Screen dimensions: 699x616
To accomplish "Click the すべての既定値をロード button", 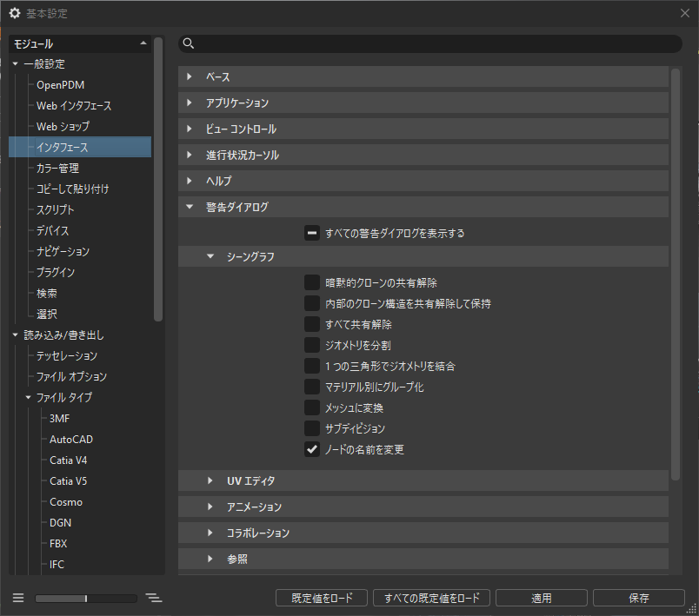I will coord(431,597).
